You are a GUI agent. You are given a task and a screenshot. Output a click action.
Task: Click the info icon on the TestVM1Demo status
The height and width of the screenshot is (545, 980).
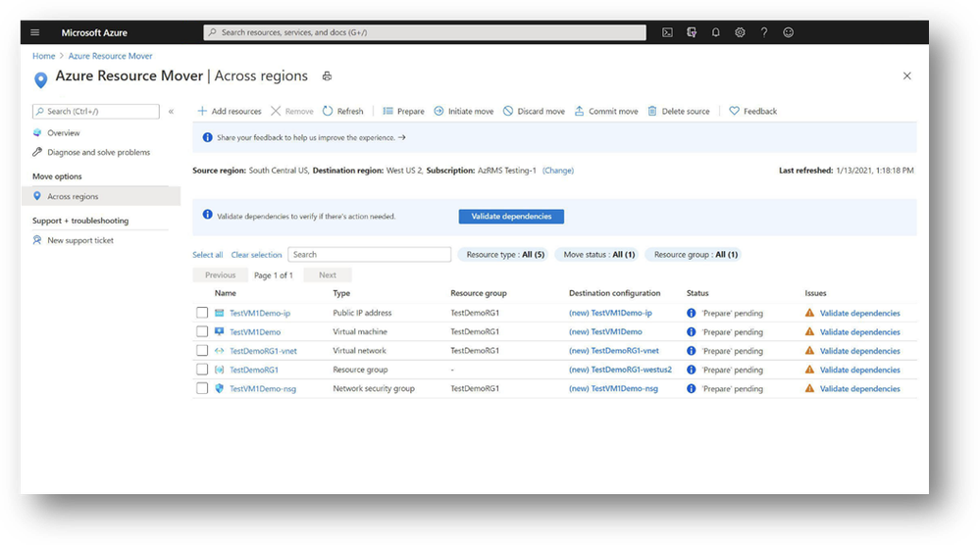point(692,331)
